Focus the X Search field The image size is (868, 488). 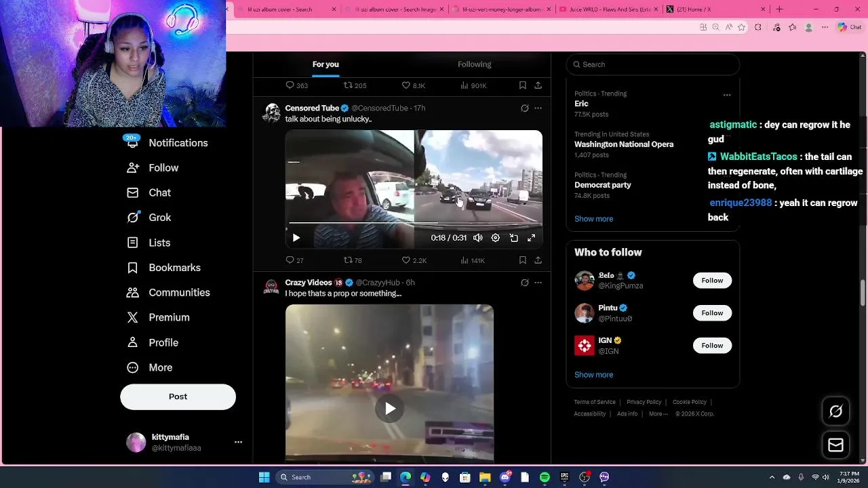[652, 64]
